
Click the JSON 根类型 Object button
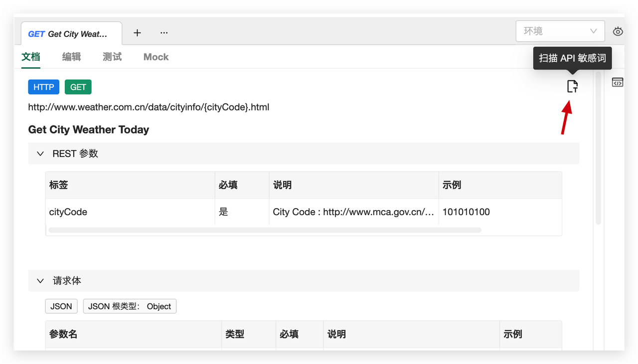[x=130, y=306]
